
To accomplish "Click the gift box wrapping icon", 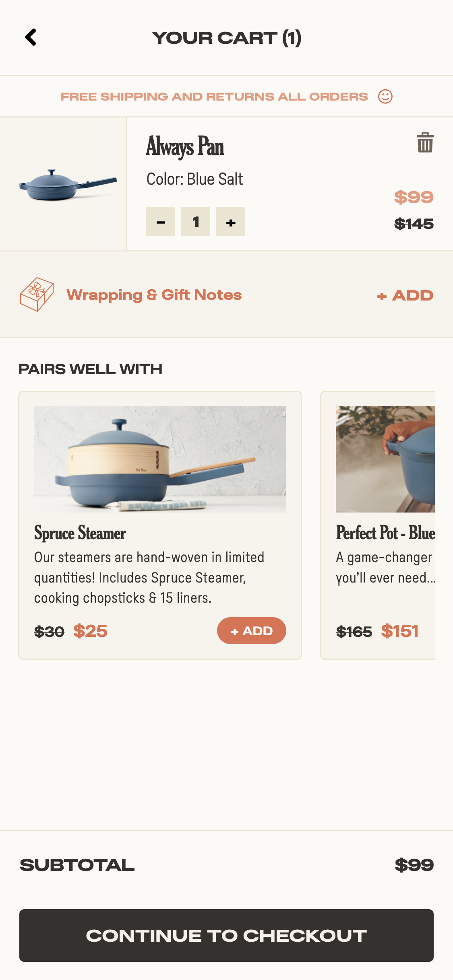I will pos(36,295).
